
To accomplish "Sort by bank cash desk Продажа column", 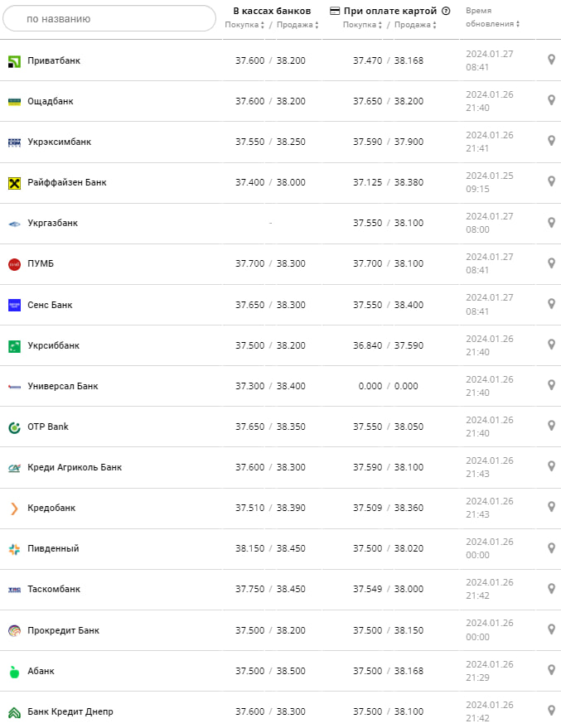I will pos(296,25).
